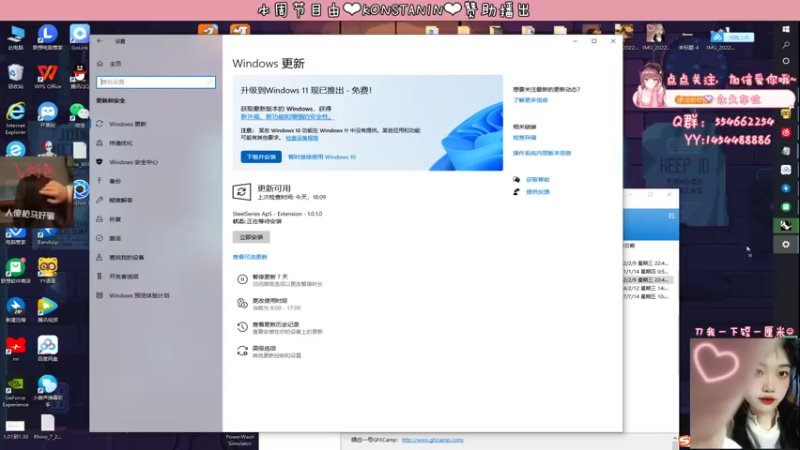Click the new features blue link in Windows 11 banner
The width and height of the screenshot is (800, 450).
pos(287,117)
